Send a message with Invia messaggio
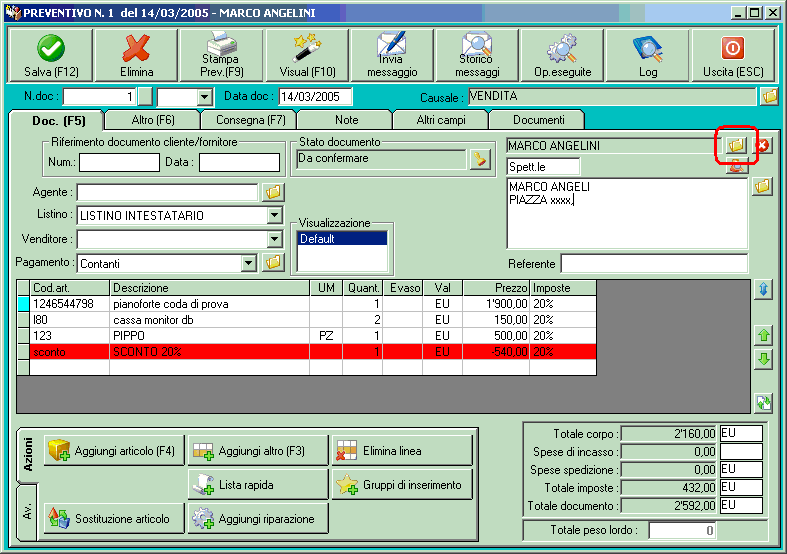The width and height of the screenshot is (787, 554). [x=392, y=55]
